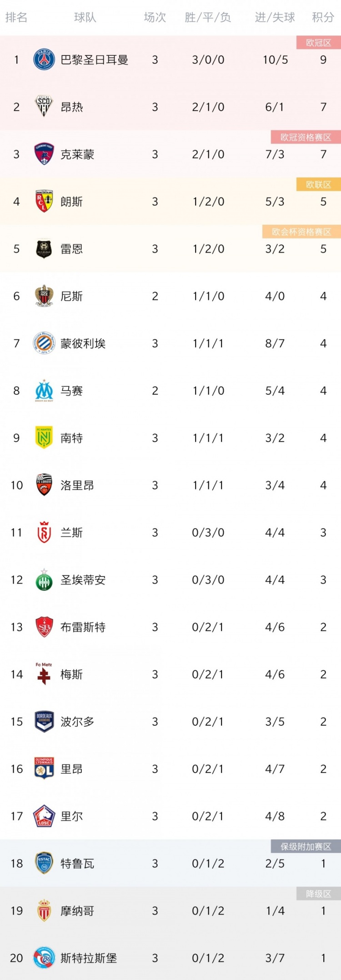341x980 pixels.
Task: Click the 排名 column header
Action: click(x=16, y=18)
